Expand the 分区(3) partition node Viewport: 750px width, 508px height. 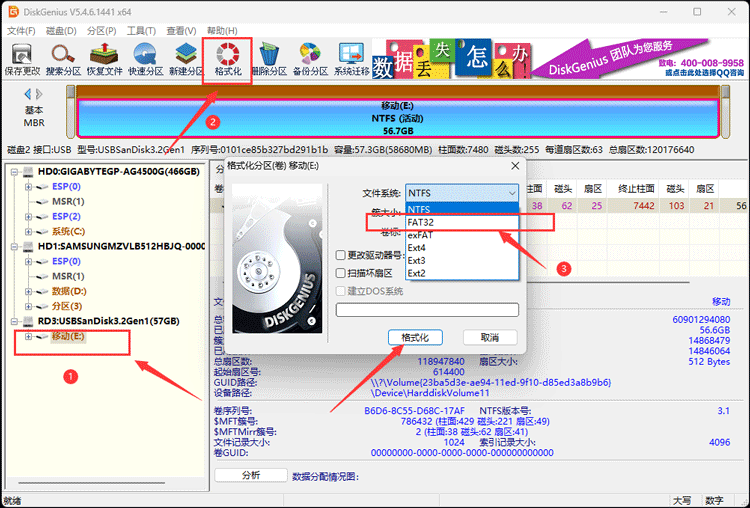click(28, 306)
